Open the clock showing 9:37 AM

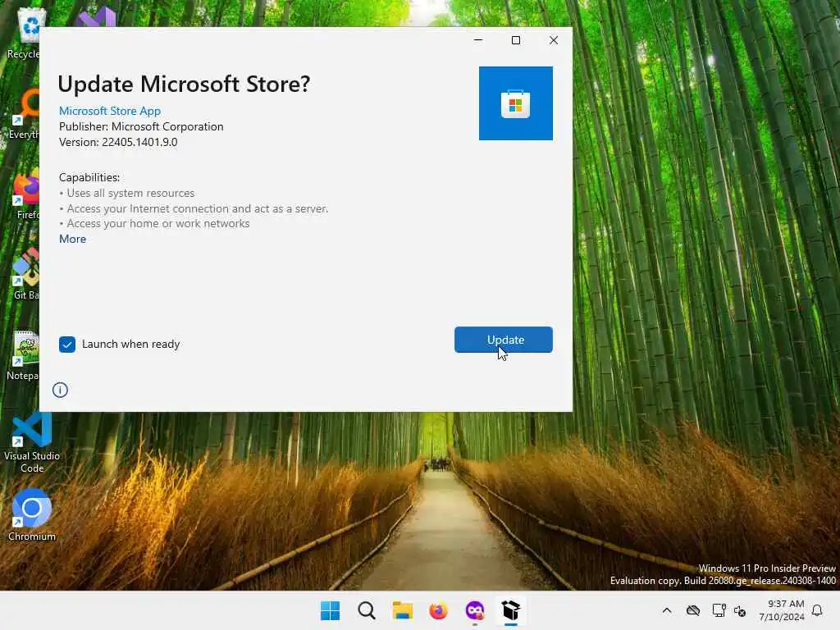[x=782, y=610]
